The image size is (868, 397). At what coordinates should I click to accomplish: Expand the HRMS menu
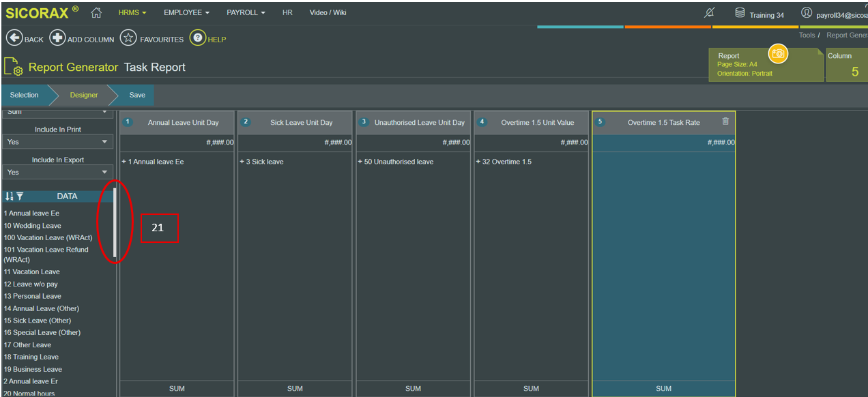click(x=132, y=13)
